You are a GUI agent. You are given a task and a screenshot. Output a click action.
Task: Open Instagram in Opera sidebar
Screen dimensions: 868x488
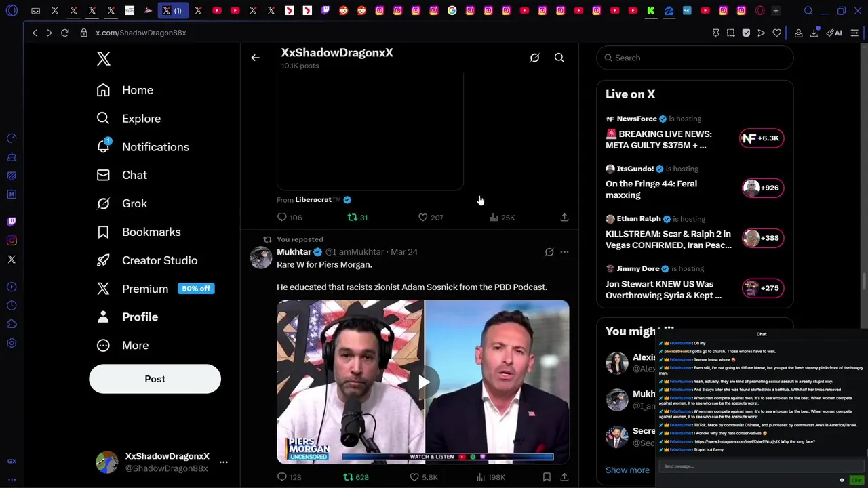12,241
